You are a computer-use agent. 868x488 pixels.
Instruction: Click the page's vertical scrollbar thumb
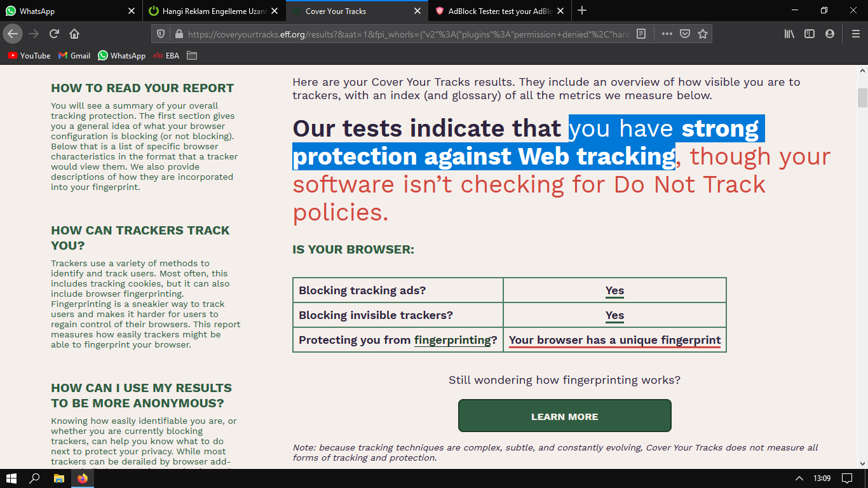[x=862, y=98]
